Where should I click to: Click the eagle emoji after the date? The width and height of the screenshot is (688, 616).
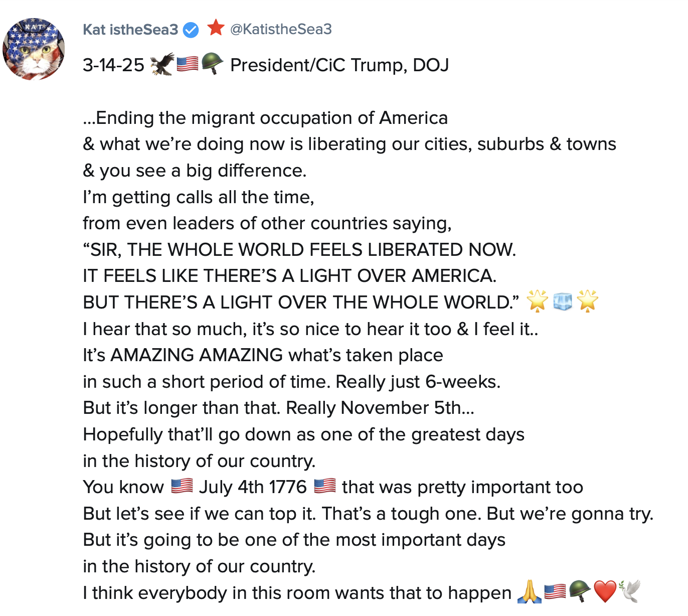pyautogui.click(x=162, y=64)
